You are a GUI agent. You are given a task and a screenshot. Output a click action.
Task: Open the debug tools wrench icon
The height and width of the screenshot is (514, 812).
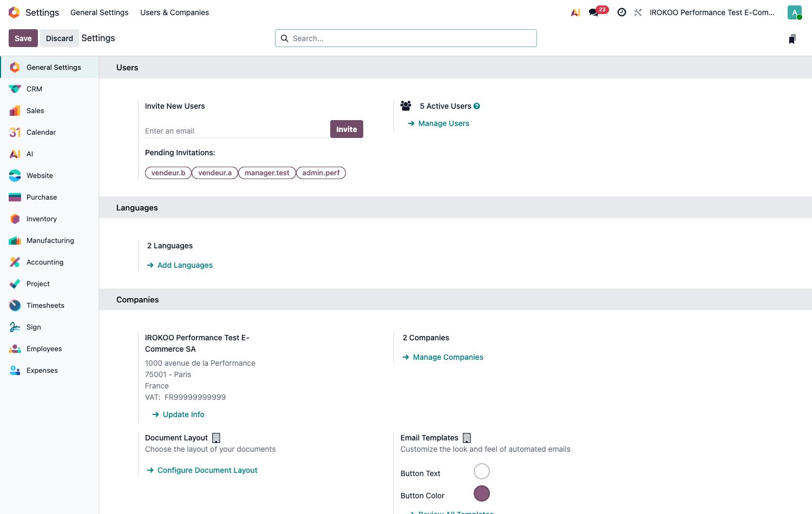[638, 12]
